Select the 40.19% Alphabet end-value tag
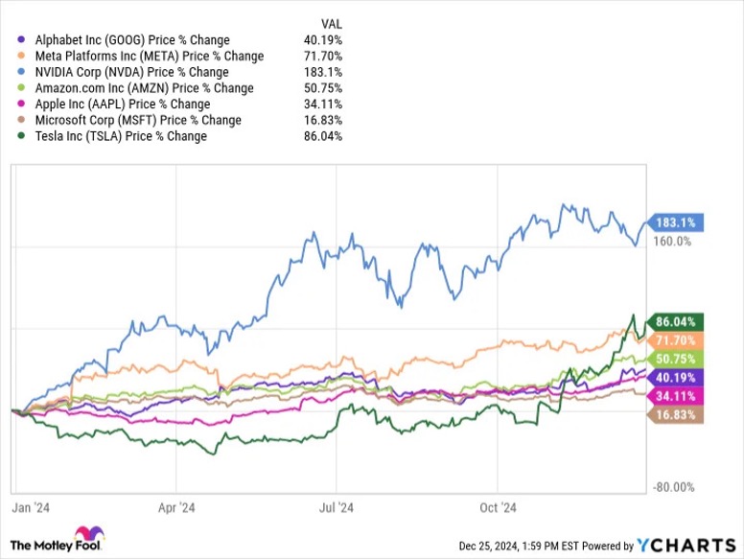The height and width of the screenshot is (560, 744). point(675,378)
